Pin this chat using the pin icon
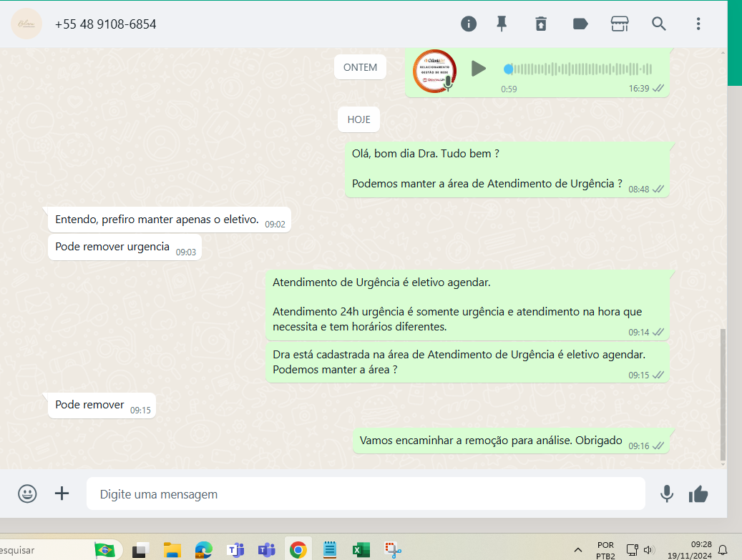The width and height of the screenshot is (742, 560). click(502, 24)
